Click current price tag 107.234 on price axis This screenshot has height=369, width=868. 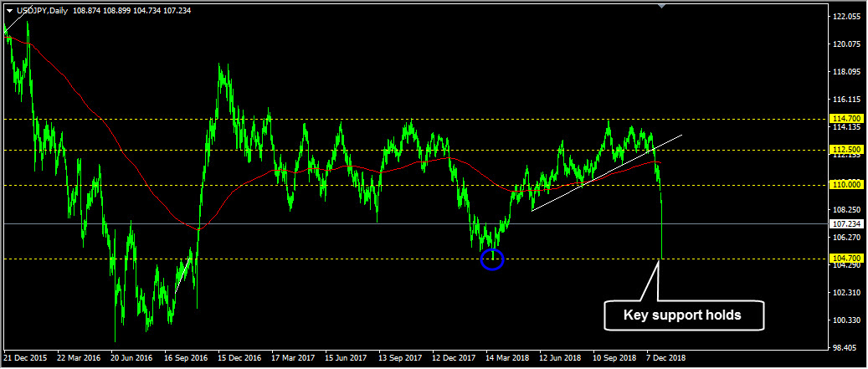point(846,224)
